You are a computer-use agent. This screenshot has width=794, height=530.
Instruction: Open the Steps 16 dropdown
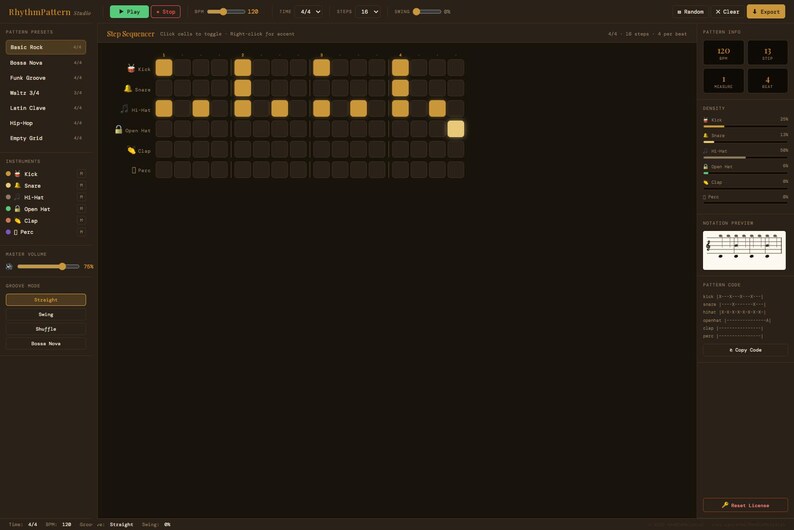(369, 12)
